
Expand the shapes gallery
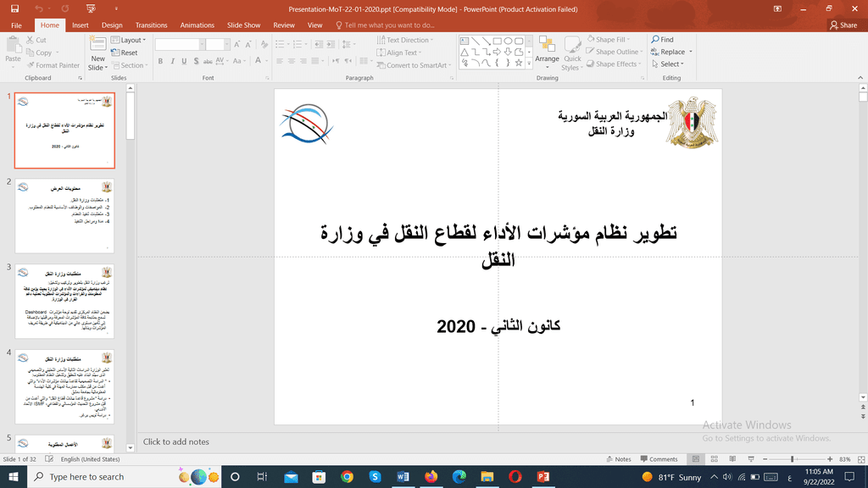coord(529,64)
